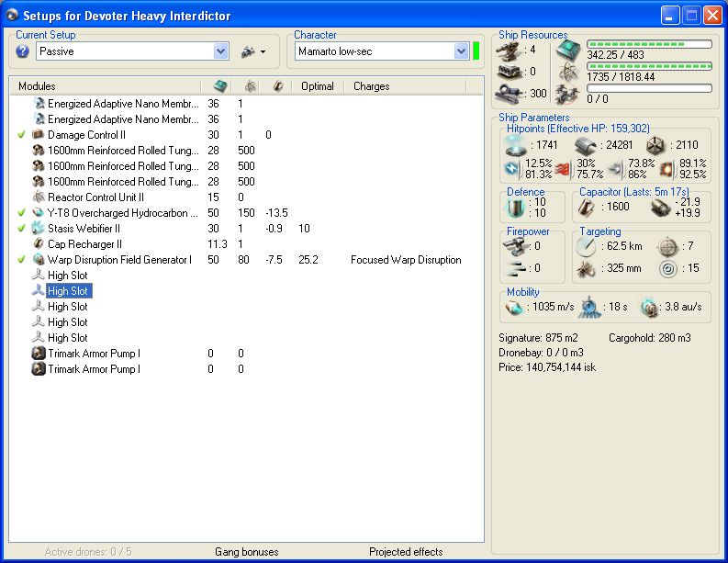Click the drone icon in Ship Resources
The width and height of the screenshot is (728, 563).
[x=568, y=95]
